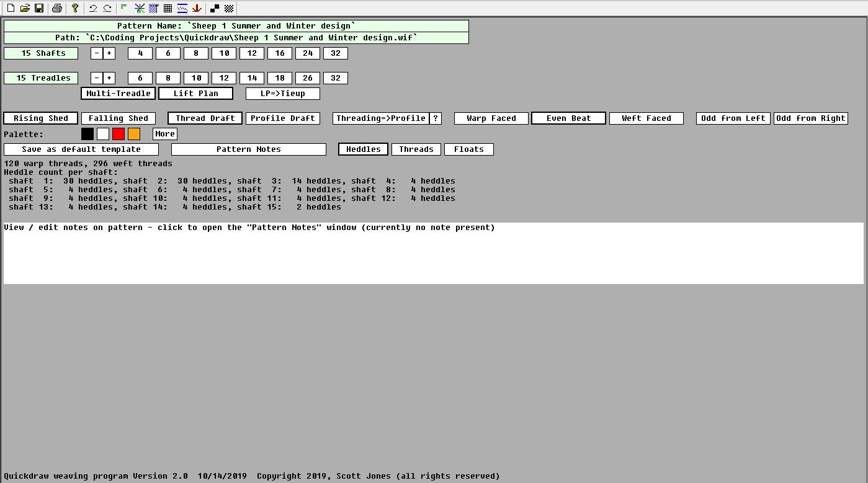Redo using the redo arrow icon

(107, 8)
